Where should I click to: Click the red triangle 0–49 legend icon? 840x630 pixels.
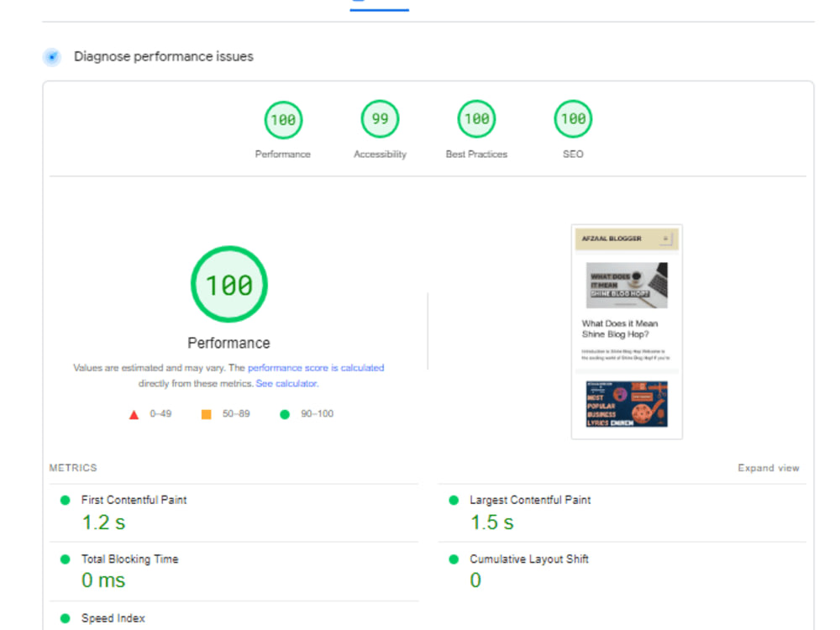pos(134,415)
